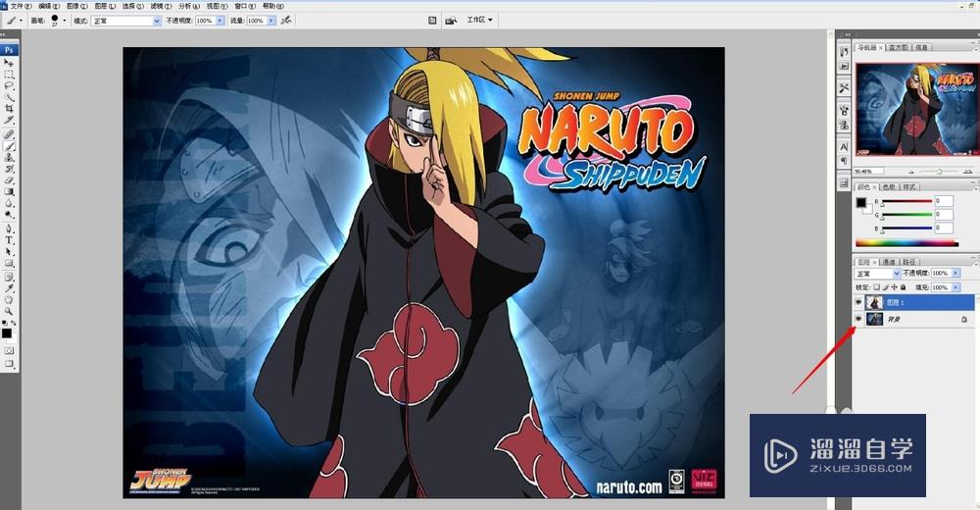Select the Blur tool

coord(8,203)
